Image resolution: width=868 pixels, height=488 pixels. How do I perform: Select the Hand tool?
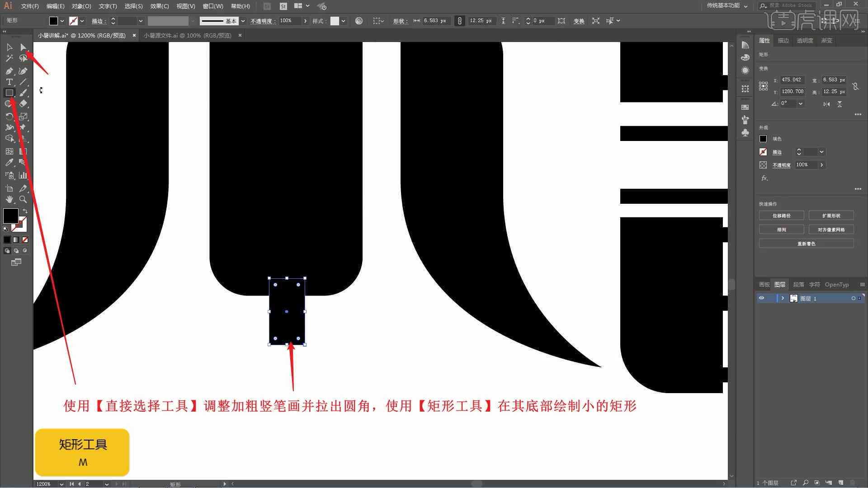coord(9,199)
